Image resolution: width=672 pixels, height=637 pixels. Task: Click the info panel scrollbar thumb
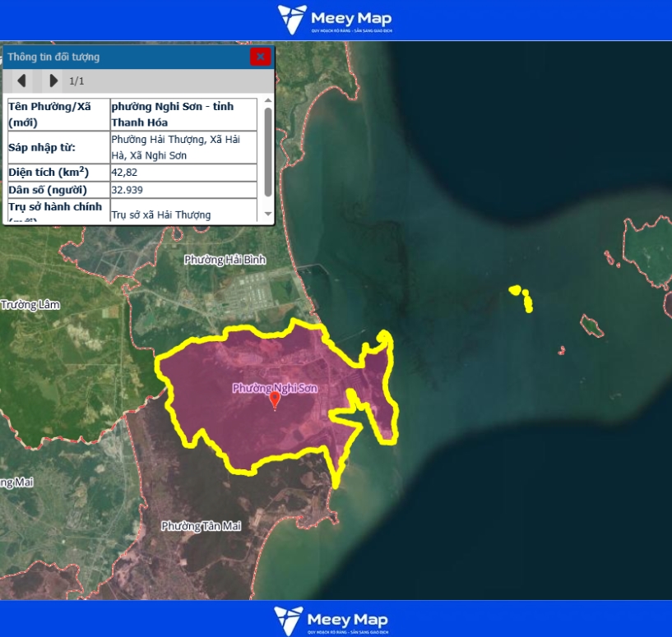click(267, 151)
